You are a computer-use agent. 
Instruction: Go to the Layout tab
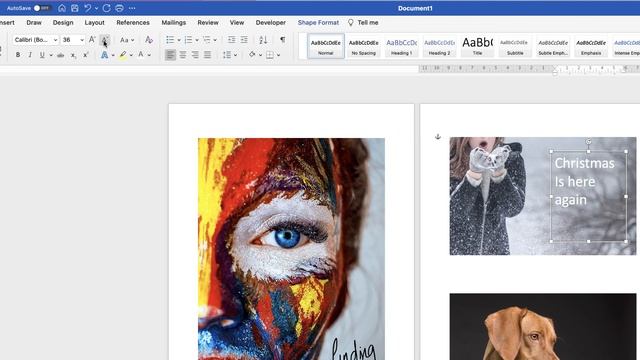94,22
